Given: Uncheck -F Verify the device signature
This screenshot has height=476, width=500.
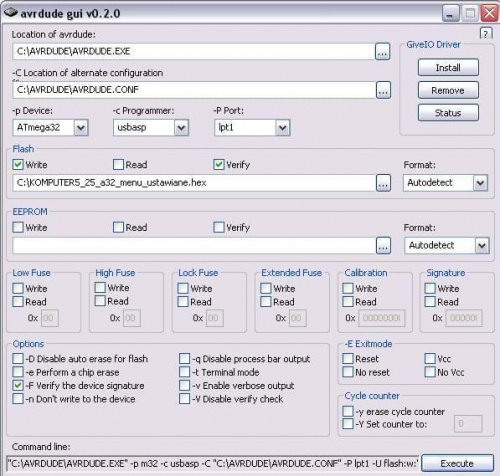Looking at the screenshot, I should tap(18, 385).
